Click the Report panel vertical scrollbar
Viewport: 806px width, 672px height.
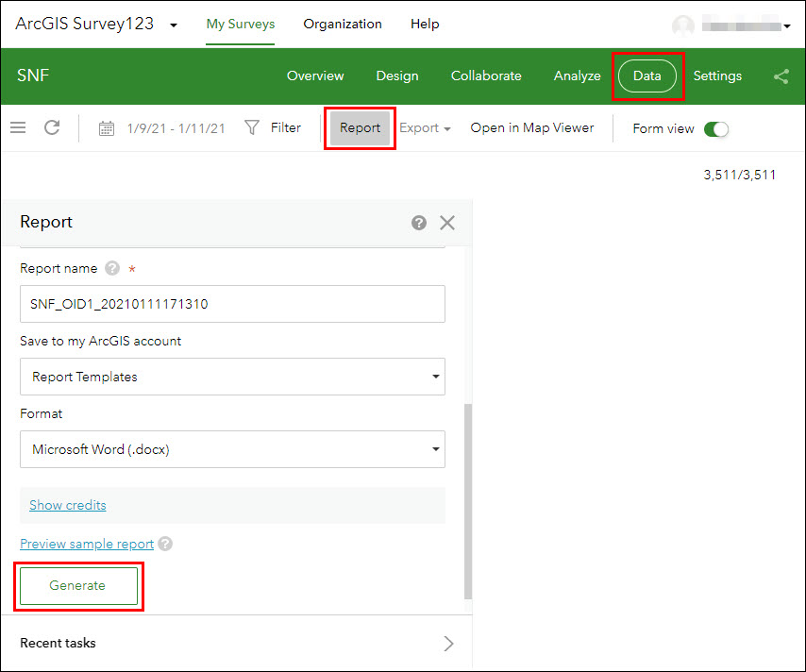468,500
